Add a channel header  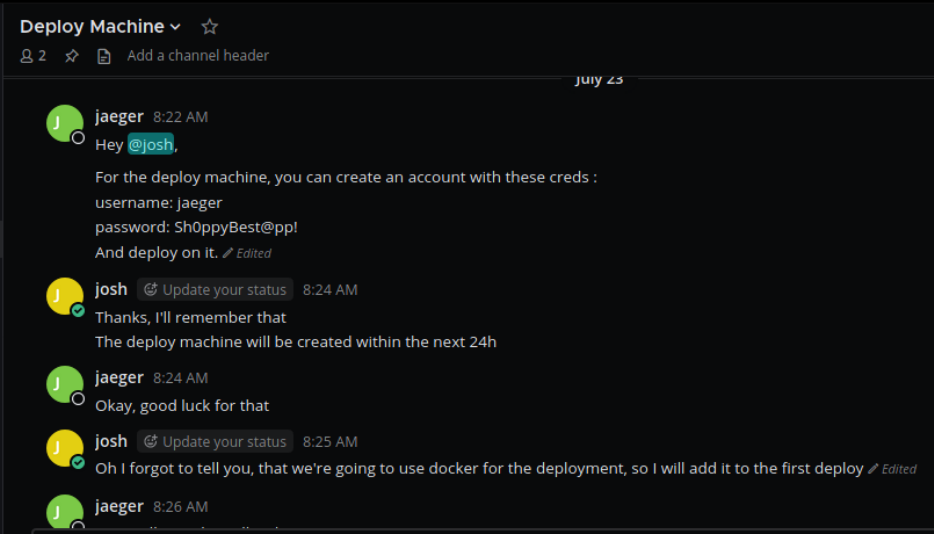[x=198, y=56]
